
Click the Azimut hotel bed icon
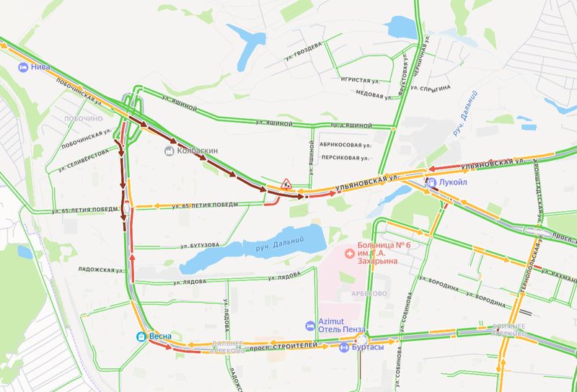coord(310,326)
